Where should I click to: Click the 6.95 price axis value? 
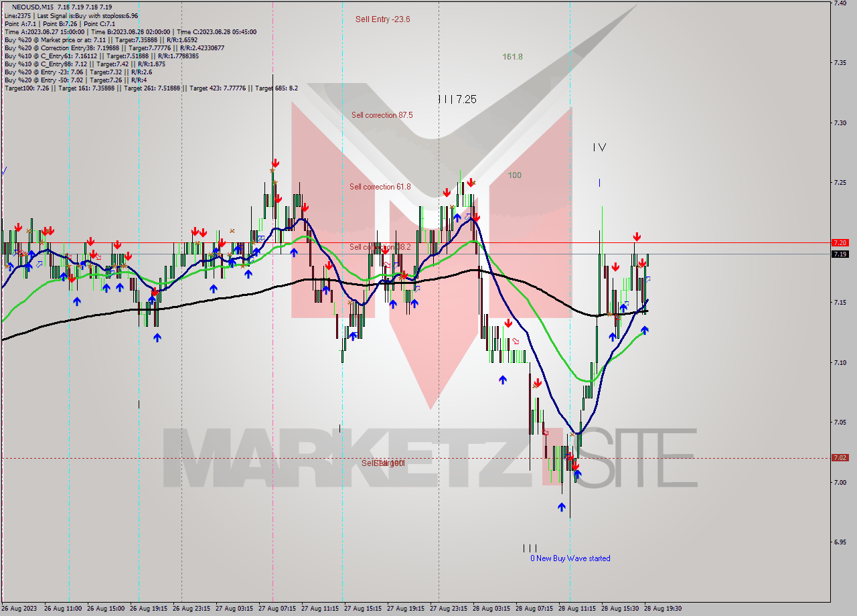pos(840,542)
